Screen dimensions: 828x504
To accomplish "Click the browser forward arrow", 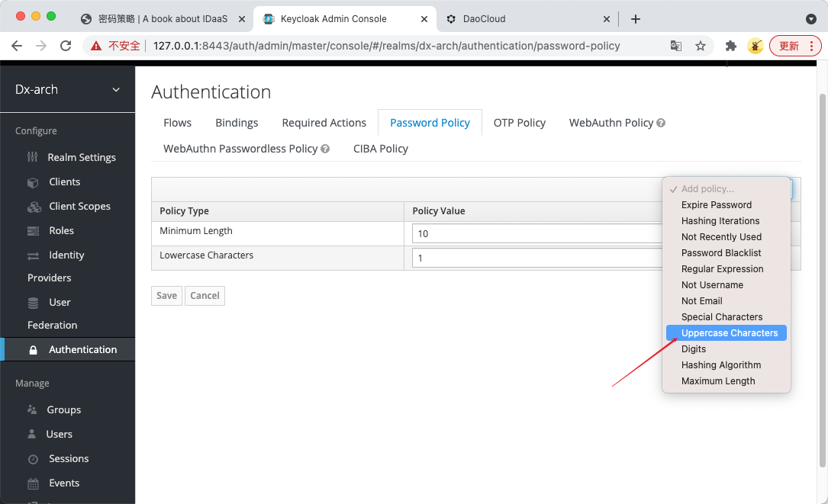I will 41,46.
